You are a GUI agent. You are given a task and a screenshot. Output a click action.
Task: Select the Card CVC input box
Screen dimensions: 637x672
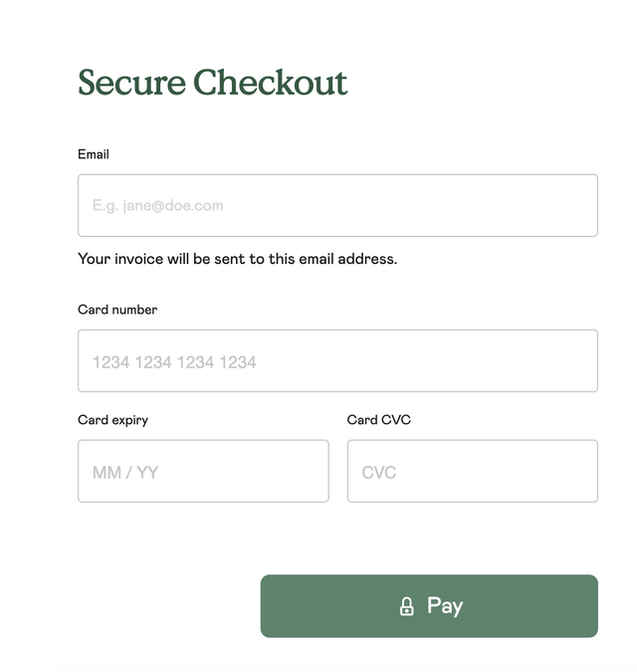473,471
